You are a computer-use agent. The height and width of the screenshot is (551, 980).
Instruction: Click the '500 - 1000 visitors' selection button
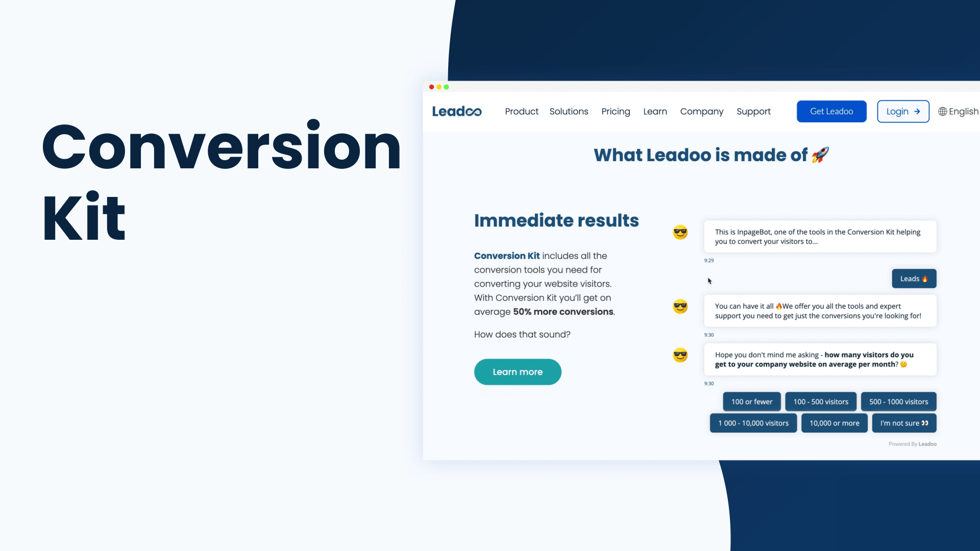898,402
